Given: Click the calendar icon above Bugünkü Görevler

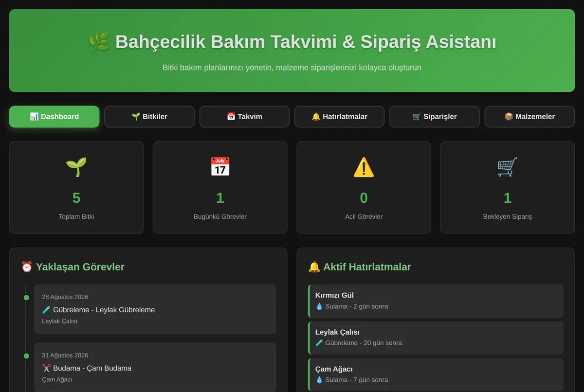Looking at the screenshot, I should [x=220, y=167].
